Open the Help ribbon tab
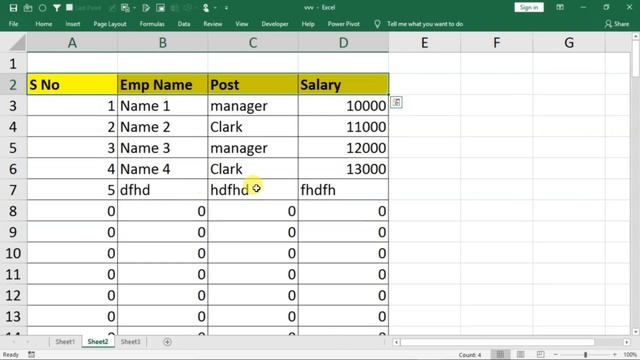640x360 pixels. tap(308, 24)
